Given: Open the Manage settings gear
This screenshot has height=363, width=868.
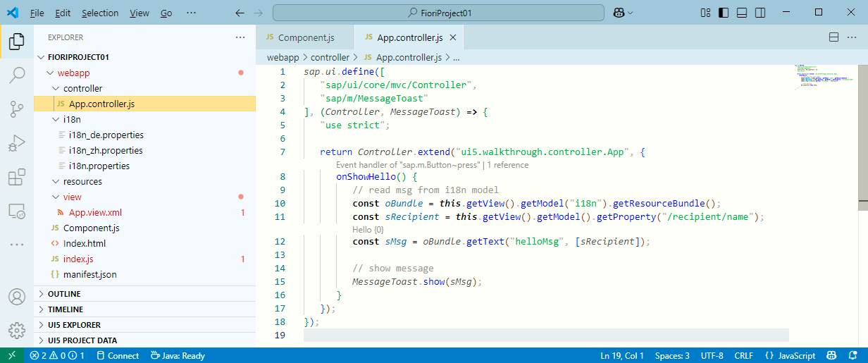Looking at the screenshot, I should (16, 330).
